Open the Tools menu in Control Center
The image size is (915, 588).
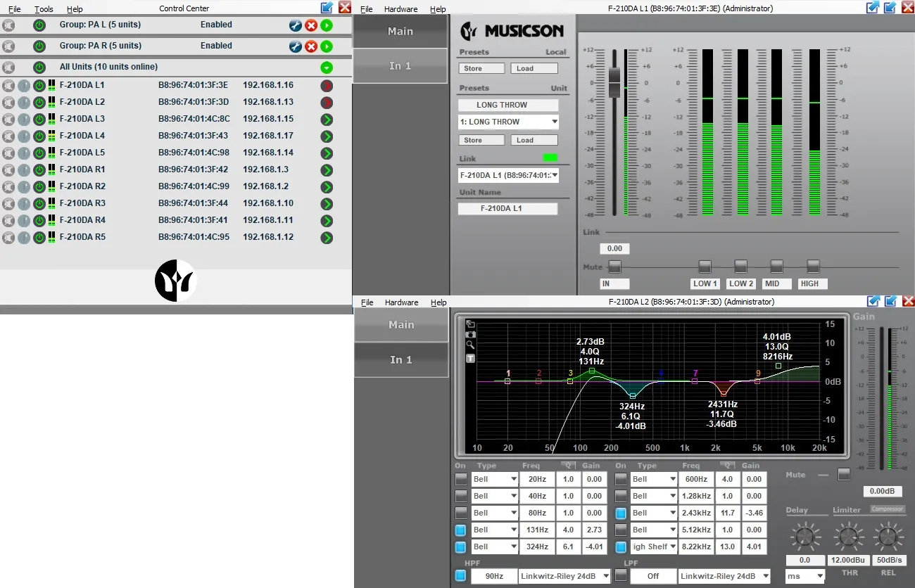click(44, 9)
